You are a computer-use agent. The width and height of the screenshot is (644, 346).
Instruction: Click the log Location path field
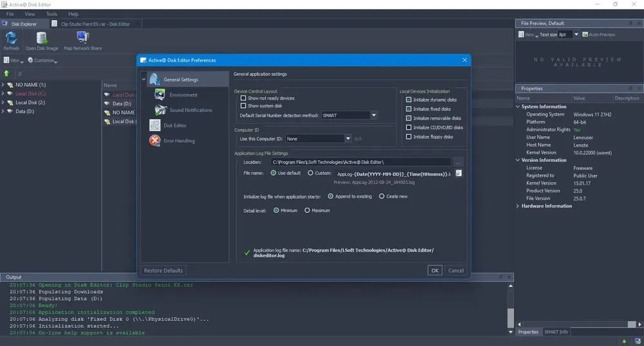(361, 162)
